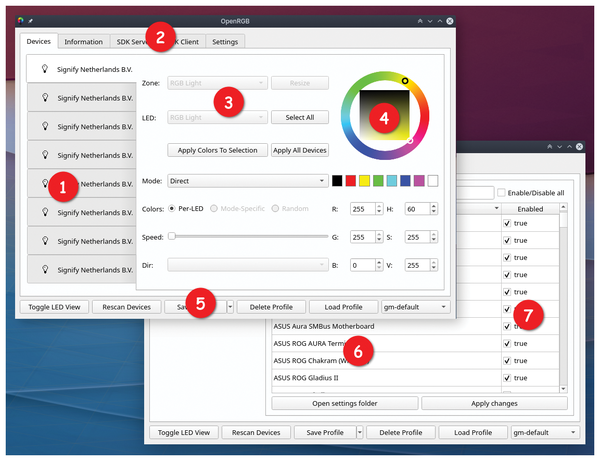The width and height of the screenshot is (600, 461).
Task: Pick the cyan color swatch
Action: (391, 181)
